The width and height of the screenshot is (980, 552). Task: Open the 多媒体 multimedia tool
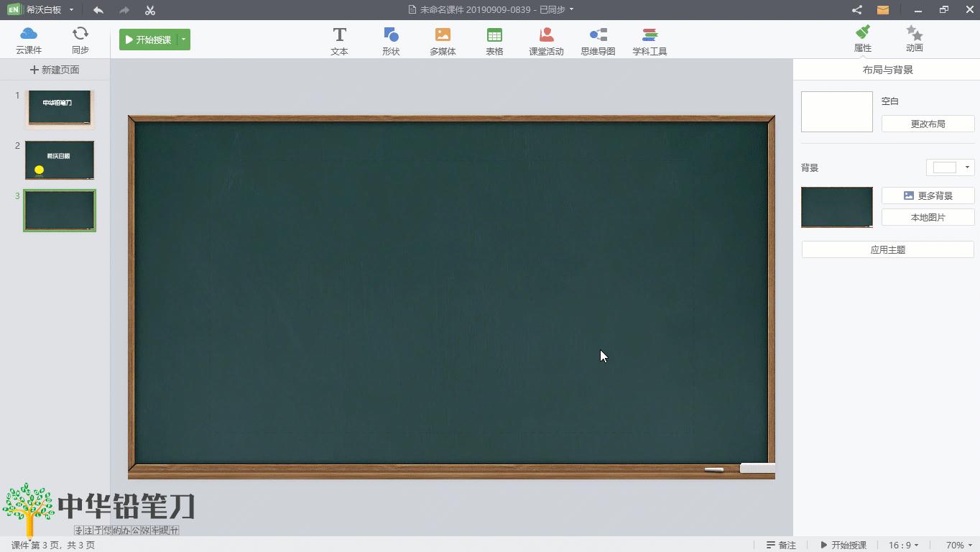coord(443,41)
